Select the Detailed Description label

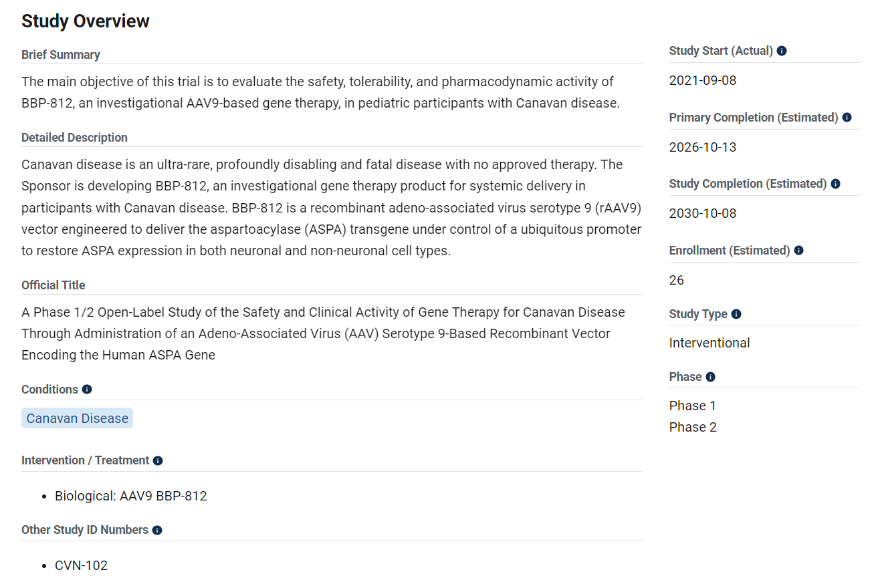[x=74, y=138]
